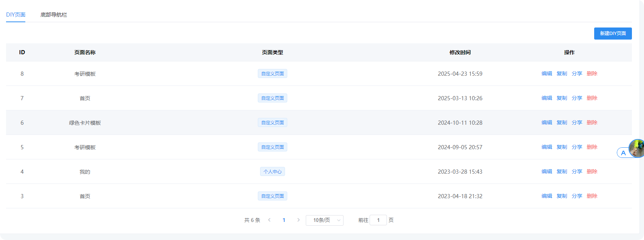
Task: Click the floating avatar assistant icon
Action: click(x=637, y=148)
